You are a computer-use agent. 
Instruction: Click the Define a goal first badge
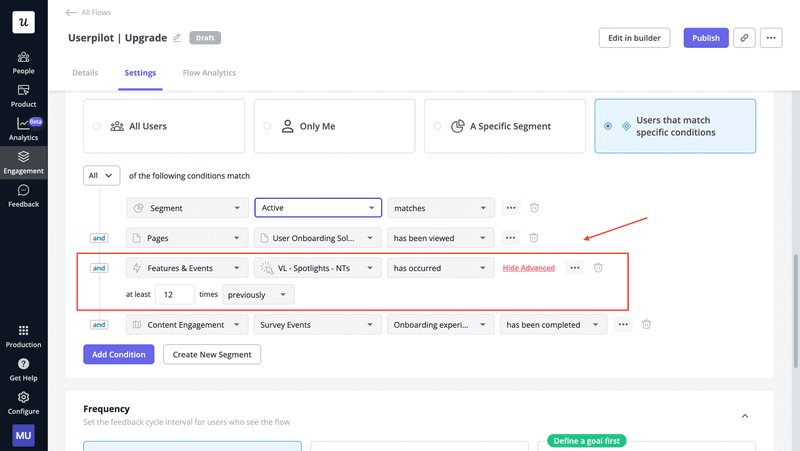click(x=587, y=441)
